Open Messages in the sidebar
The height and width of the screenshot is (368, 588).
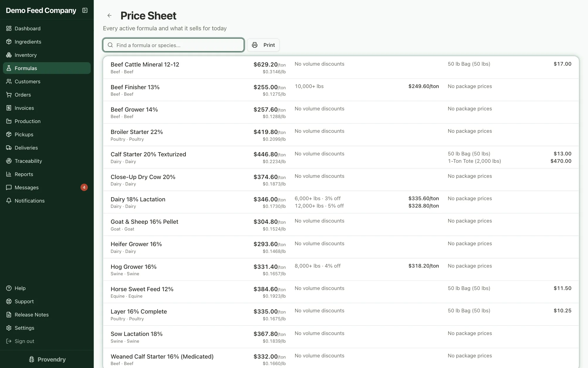47,187
